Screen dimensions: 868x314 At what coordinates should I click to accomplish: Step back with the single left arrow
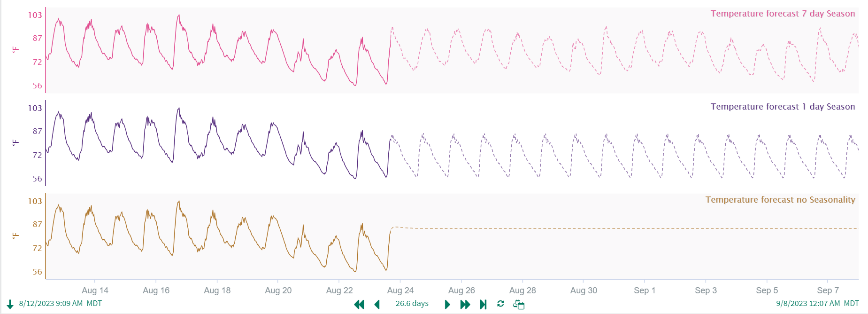tap(377, 305)
